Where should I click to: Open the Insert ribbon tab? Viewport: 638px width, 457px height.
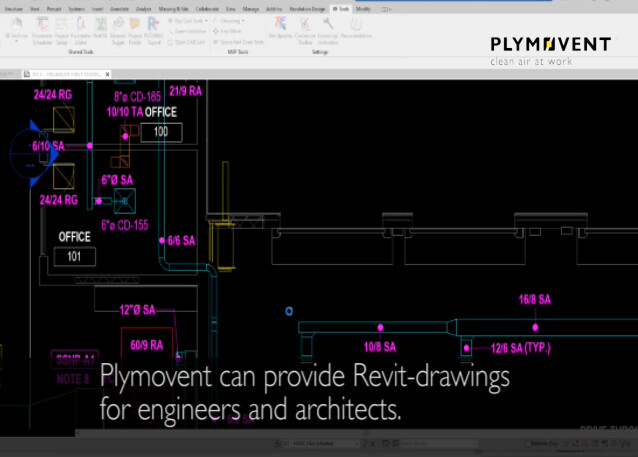[97, 9]
